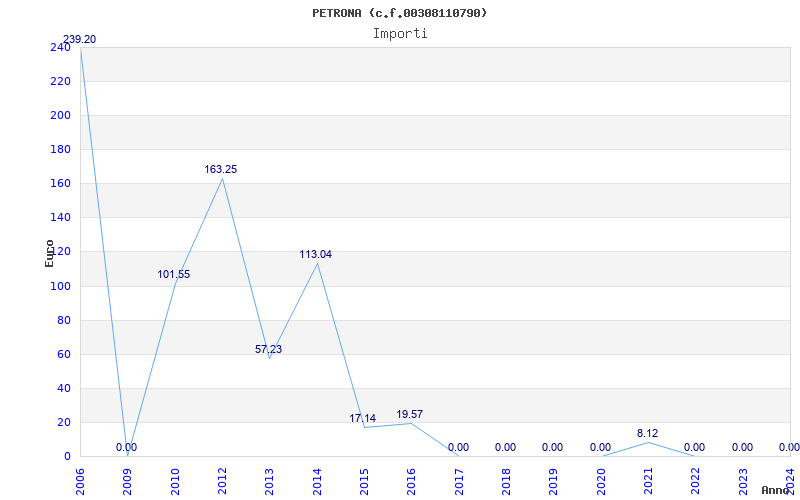The height and width of the screenshot is (500, 800).
Task: Select the 2012 year label
Action: point(222,482)
